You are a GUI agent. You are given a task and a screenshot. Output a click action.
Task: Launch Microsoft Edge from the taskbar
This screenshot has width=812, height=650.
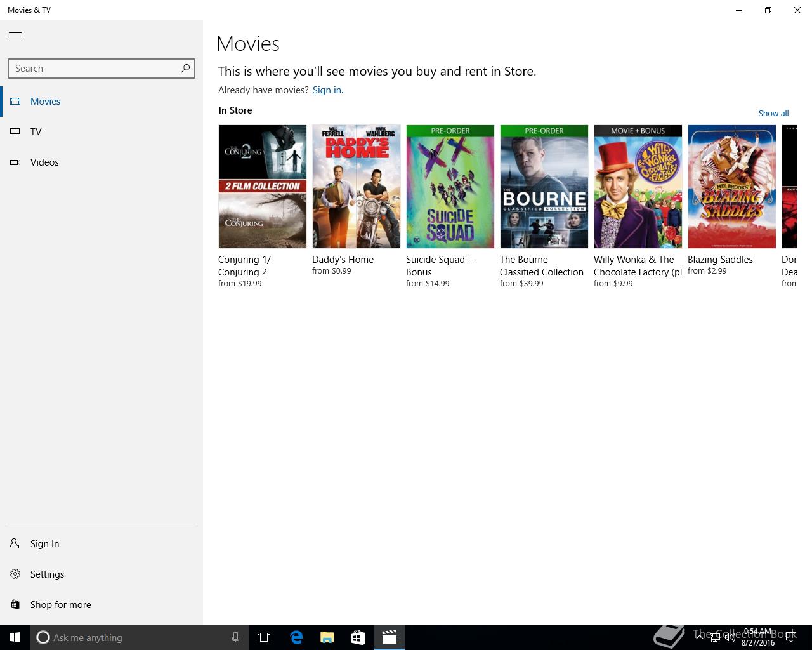(296, 637)
